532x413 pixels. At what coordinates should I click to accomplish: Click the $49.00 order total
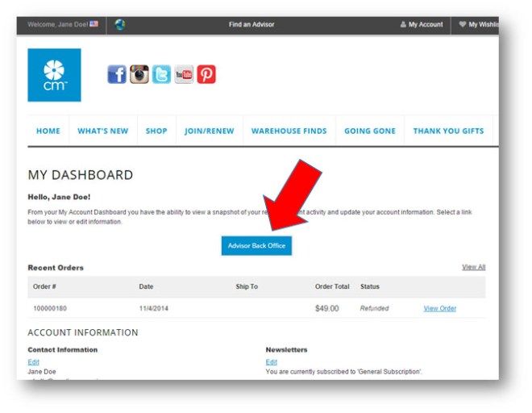click(x=326, y=308)
